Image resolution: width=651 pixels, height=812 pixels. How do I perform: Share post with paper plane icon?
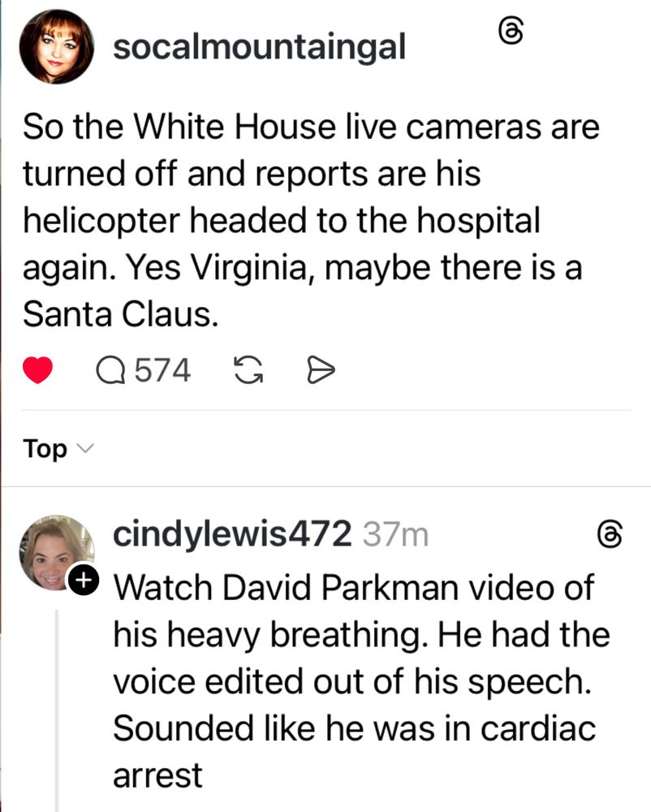(321, 369)
